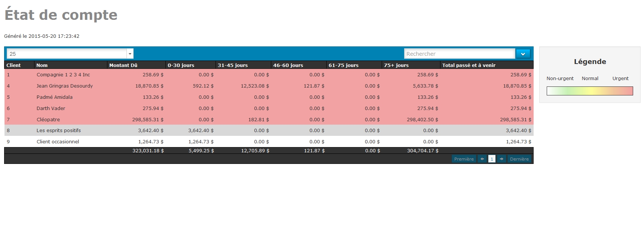Image resolution: width=644 pixels, height=244 pixels.
Task: Click the blue search options chevron button
Action: [x=523, y=54]
